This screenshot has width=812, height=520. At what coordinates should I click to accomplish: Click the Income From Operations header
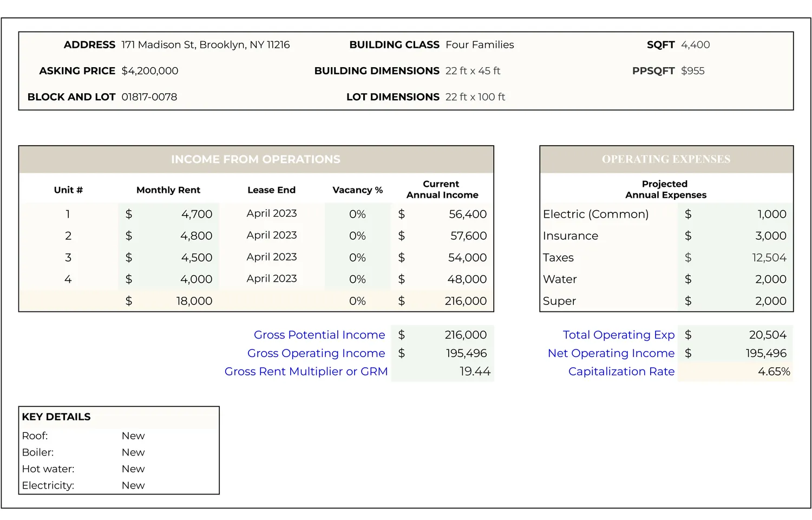pyautogui.click(x=256, y=159)
